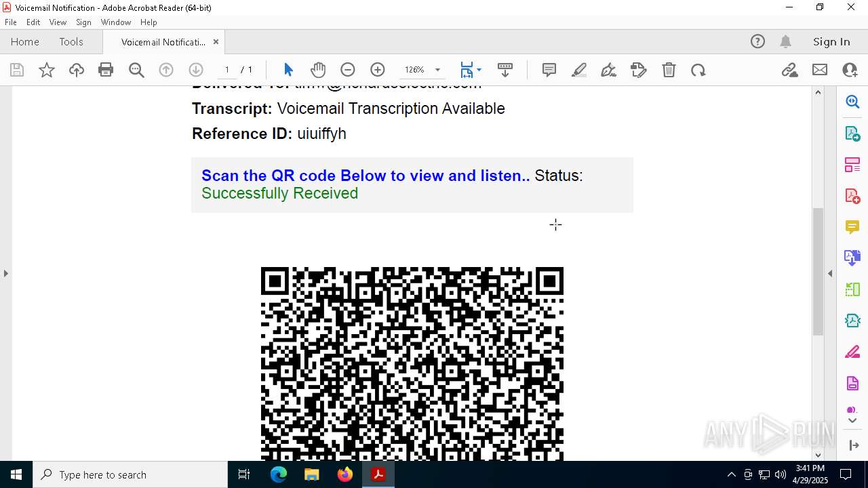
Task: Bookmark the file with the star icon
Action: pyautogui.click(x=47, y=70)
